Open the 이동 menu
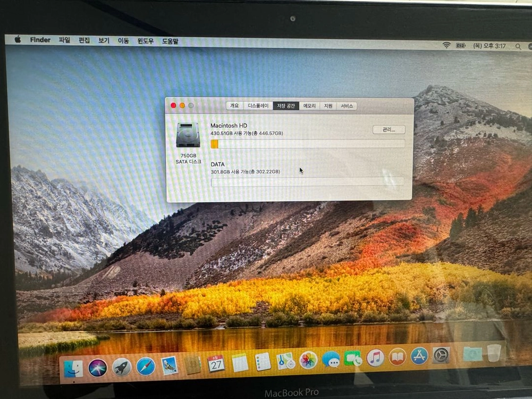The width and height of the screenshot is (532, 399). [x=123, y=41]
